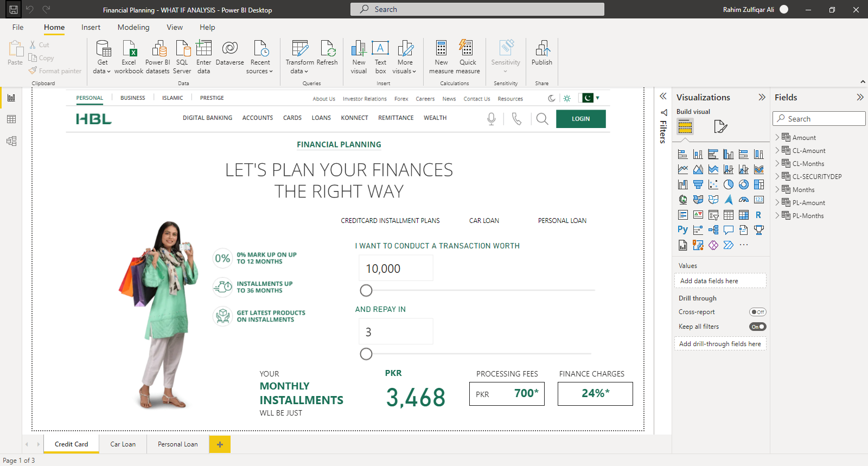
Task: Open the Format visual pane icon
Action: click(x=720, y=127)
